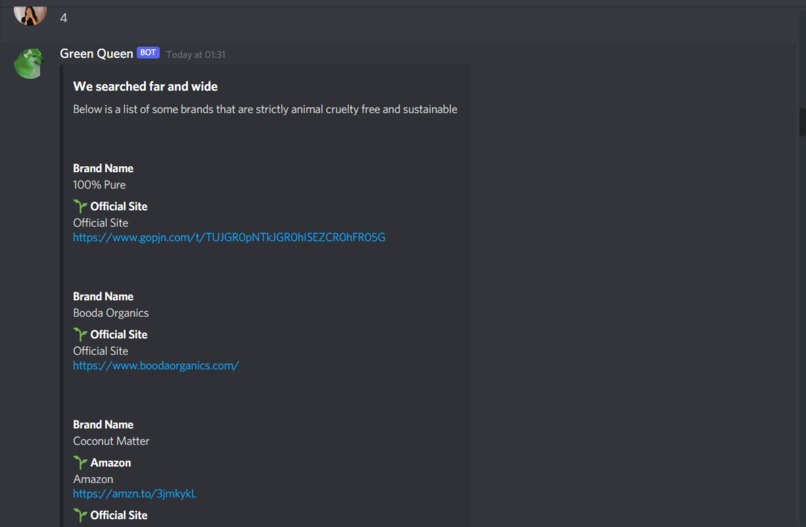Open the boodaorganics.com link
Viewport: 806px width, 527px height.
(156, 365)
